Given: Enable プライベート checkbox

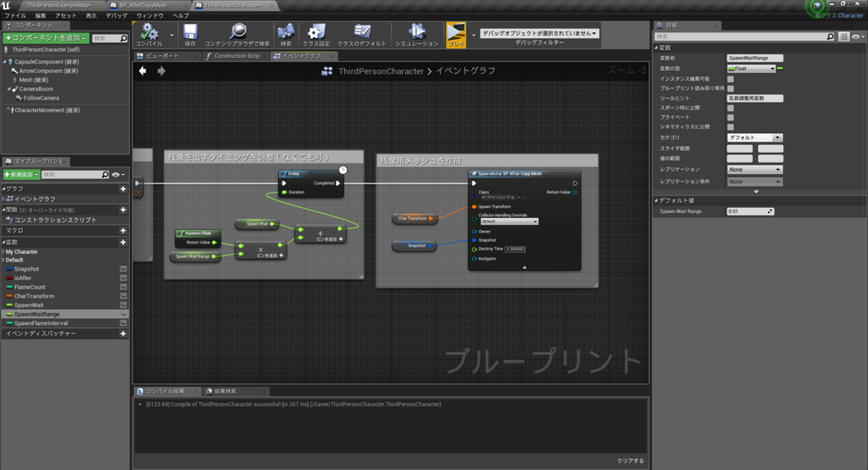Looking at the screenshot, I should (730, 117).
